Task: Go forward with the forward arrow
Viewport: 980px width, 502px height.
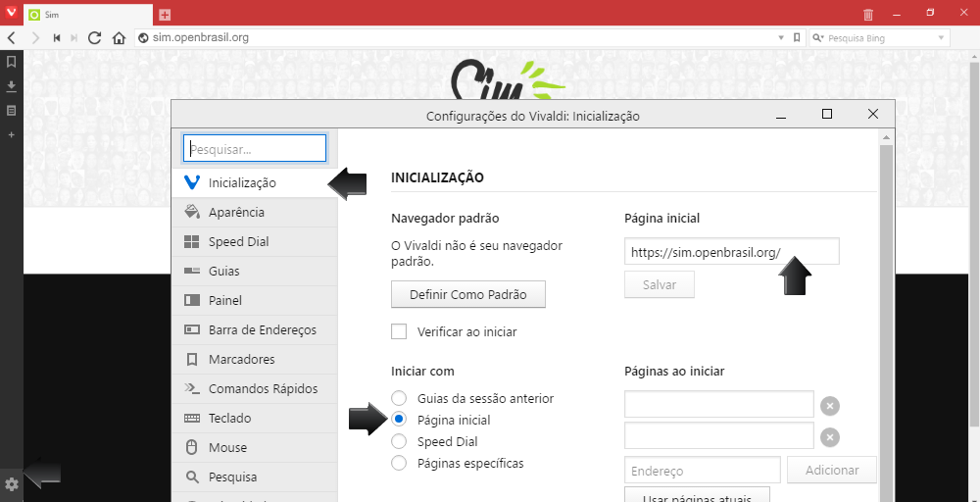Action: 35,38
